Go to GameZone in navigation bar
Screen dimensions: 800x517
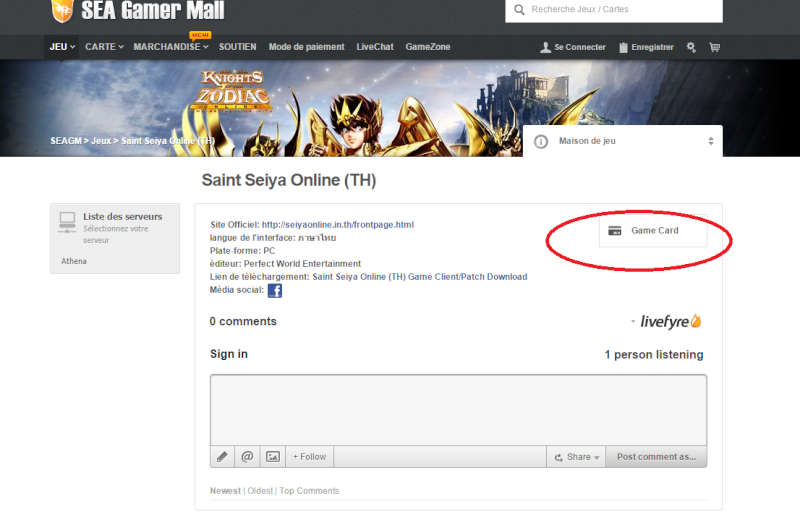point(428,47)
